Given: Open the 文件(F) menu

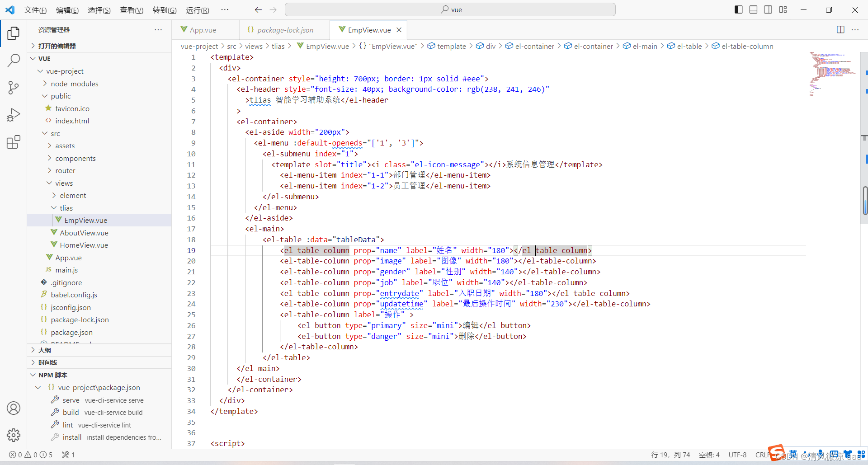Looking at the screenshot, I should pos(35,10).
